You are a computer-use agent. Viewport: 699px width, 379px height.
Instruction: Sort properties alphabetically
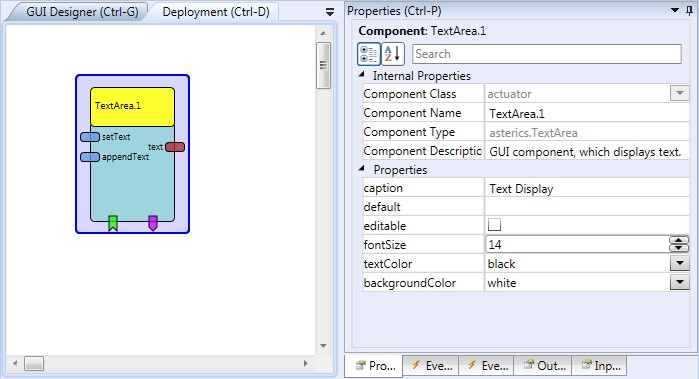[393, 54]
